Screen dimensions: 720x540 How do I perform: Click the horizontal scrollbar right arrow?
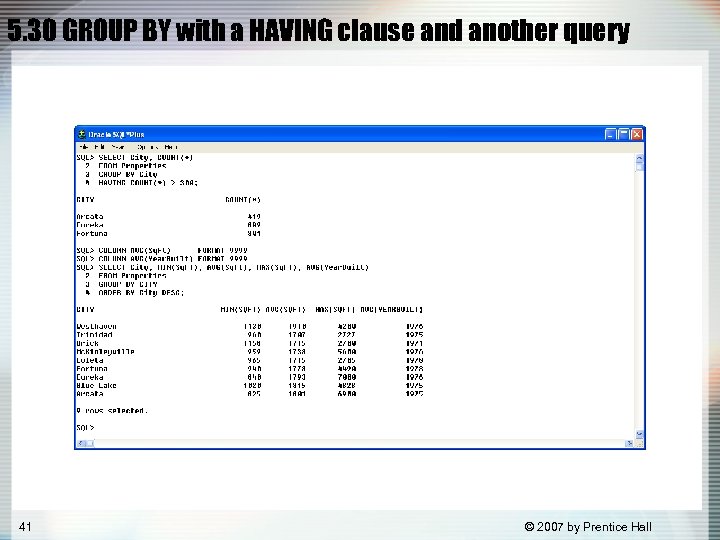(630, 443)
